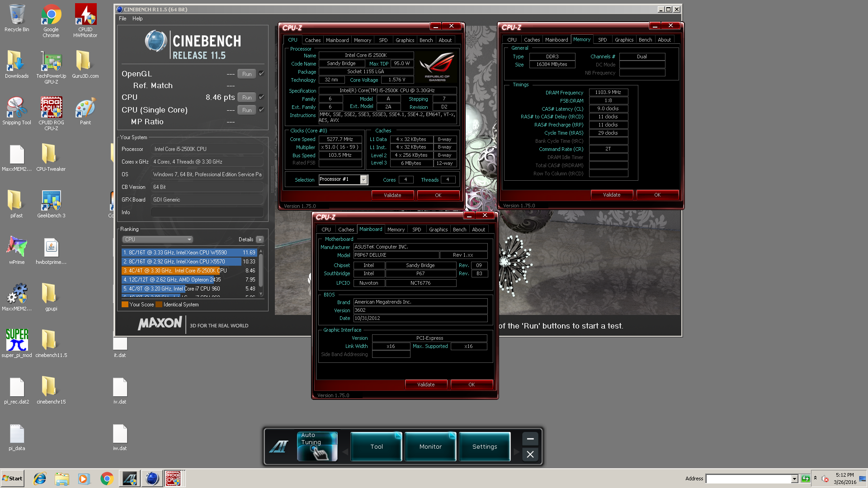Open CPUID HWMonitor desktop shortcut
The height and width of the screenshot is (488, 868).
click(x=85, y=21)
